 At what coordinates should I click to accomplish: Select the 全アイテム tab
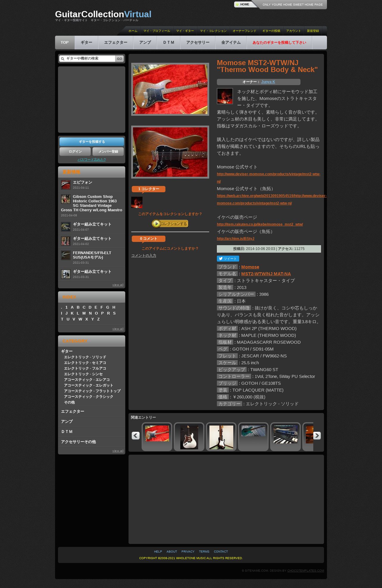(231, 43)
